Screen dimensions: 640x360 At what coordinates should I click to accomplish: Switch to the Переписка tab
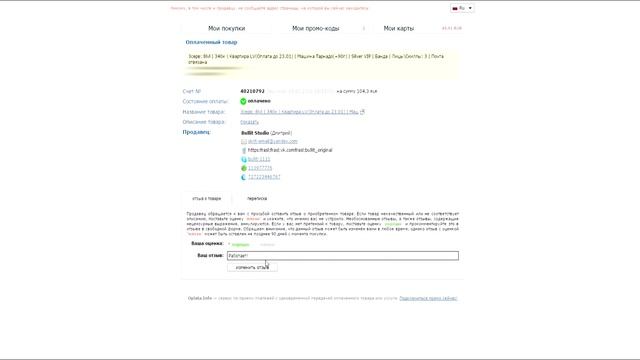257,198
